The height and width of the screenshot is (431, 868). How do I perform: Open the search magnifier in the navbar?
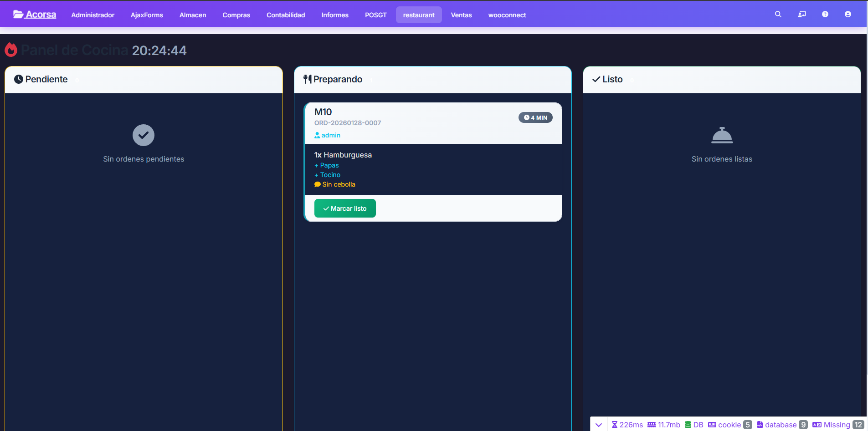point(778,15)
